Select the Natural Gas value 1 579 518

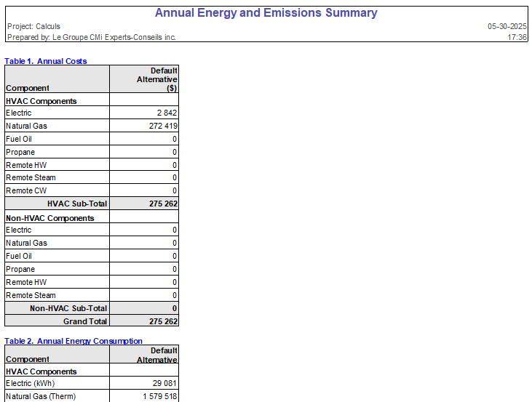point(159,397)
